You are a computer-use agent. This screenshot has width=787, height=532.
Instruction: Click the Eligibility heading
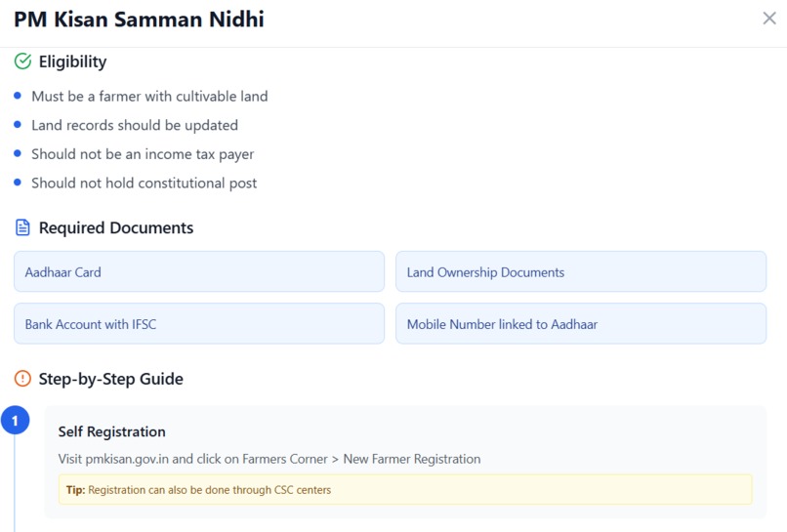click(x=73, y=61)
